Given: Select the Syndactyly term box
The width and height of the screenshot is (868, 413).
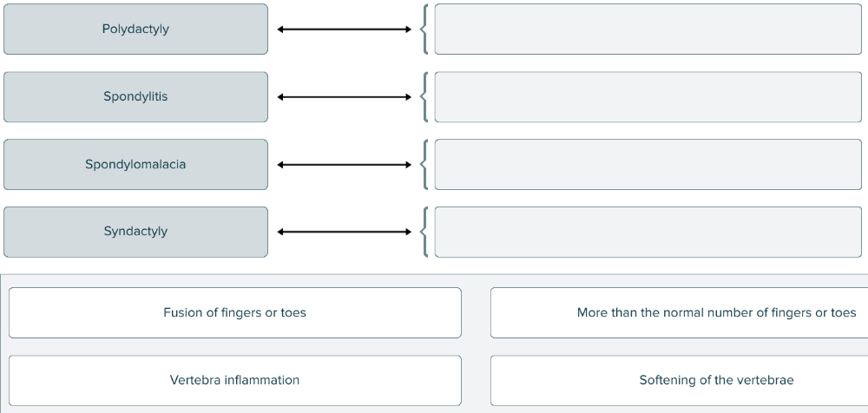Looking at the screenshot, I should click(x=135, y=232).
